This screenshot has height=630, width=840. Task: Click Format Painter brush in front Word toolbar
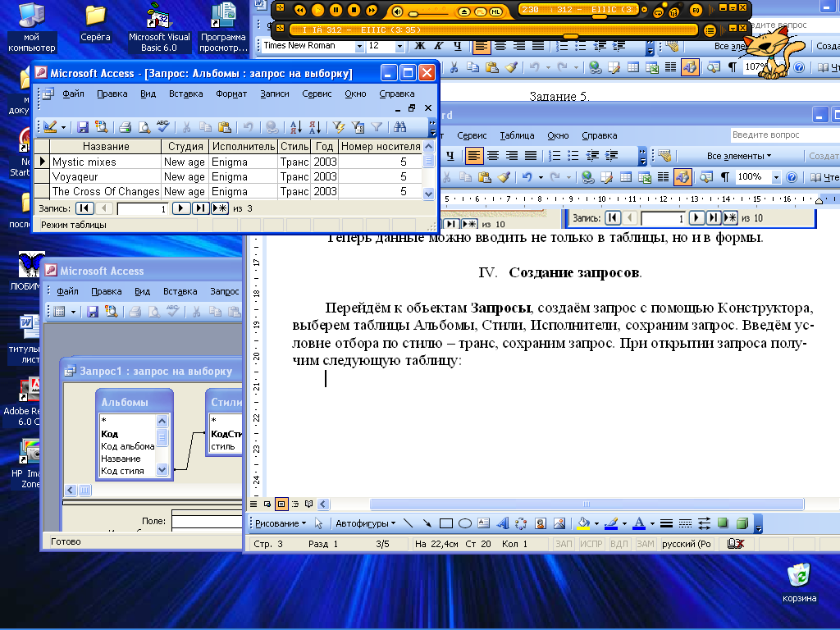coord(504,177)
